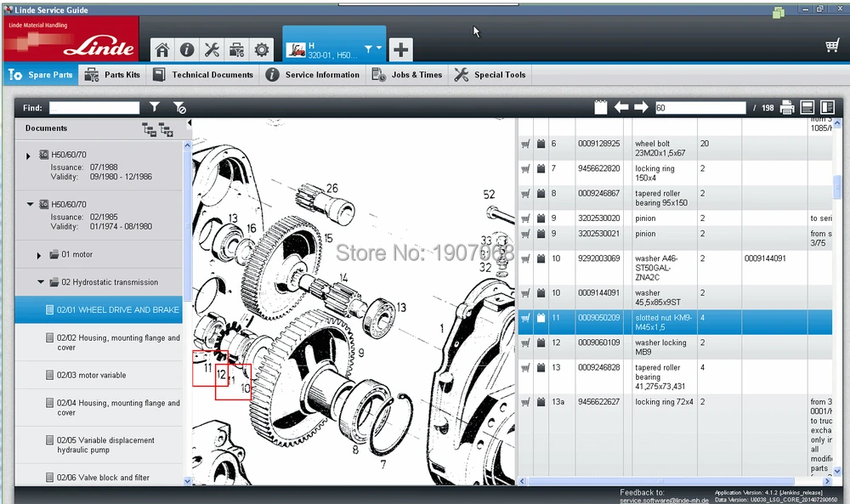Add a new vehicle tab with plus
The image size is (850, 504).
coord(400,50)
